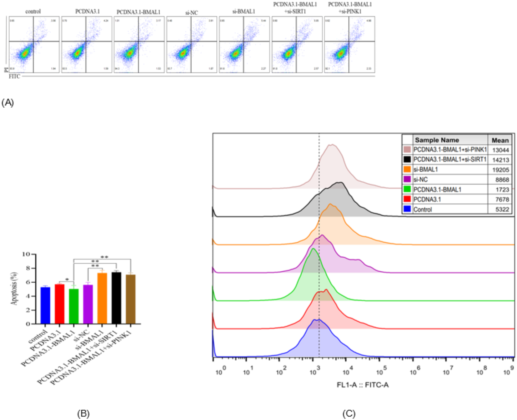Viewport: 517px width, 420px height.
Task: Select the PCDNA3.1-BMAL1+si-PINK1 scatter plot
Action: click(349, 44)
